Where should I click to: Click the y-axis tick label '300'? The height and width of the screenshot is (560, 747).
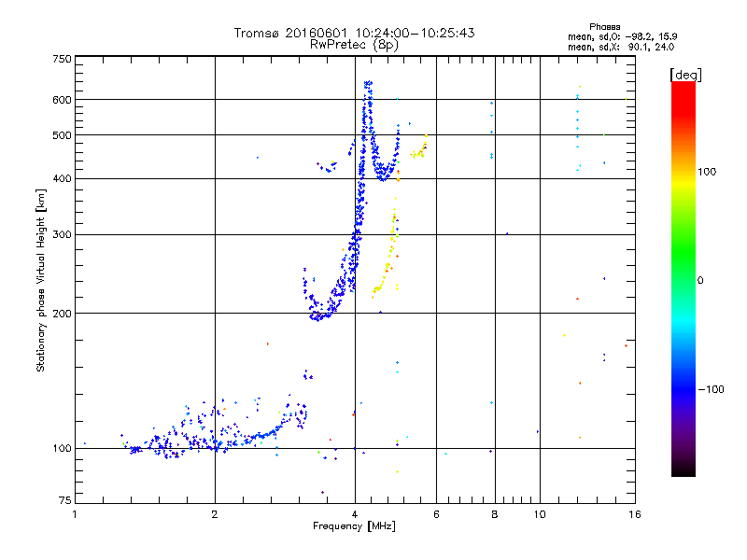pos(62,234)
